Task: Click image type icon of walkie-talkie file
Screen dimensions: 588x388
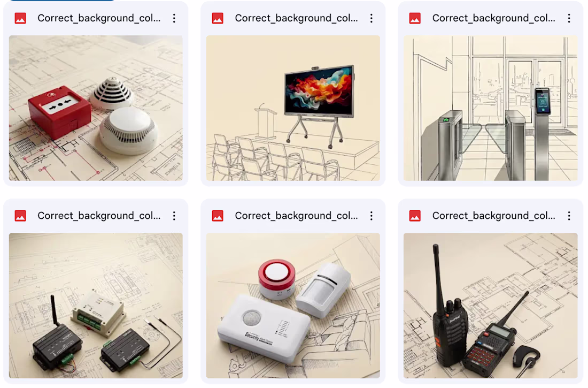Action: 415,216
